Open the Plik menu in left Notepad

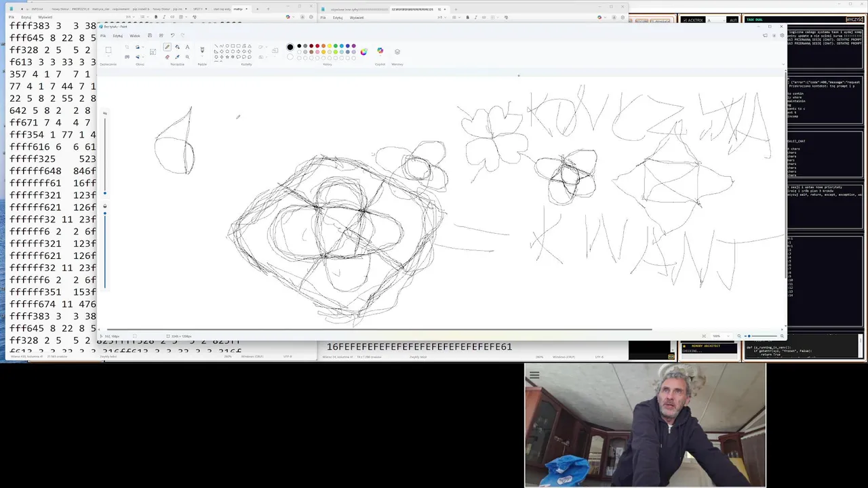pos(11,16)
